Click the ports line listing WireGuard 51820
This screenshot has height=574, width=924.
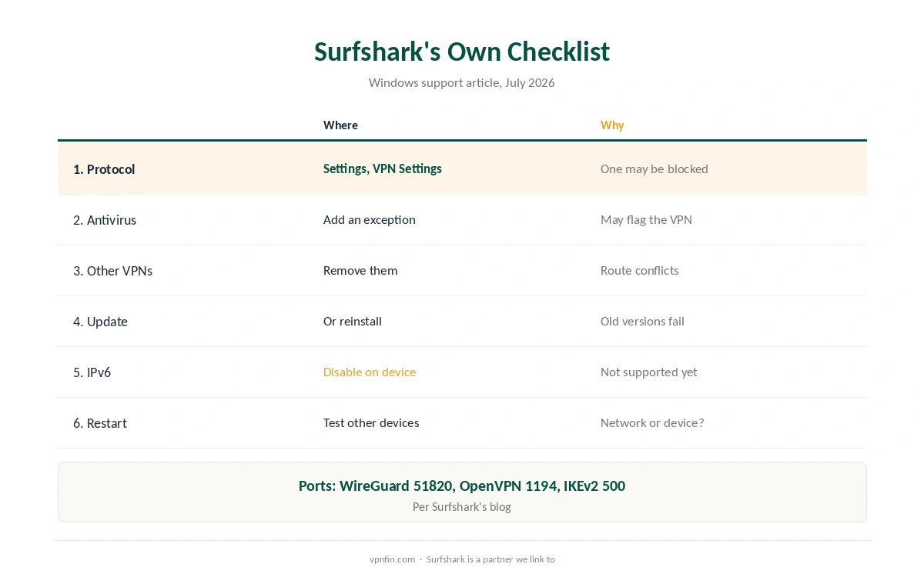click(462, 486)
